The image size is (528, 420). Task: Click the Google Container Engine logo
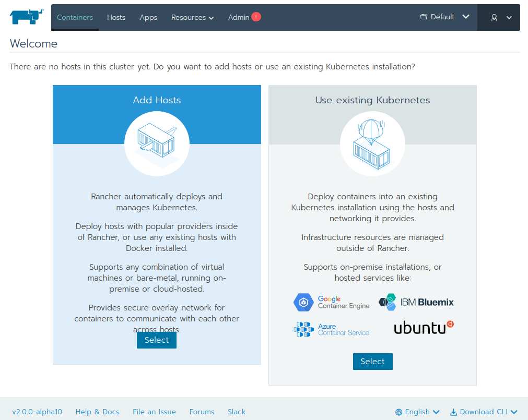click(x=332, y=302)
